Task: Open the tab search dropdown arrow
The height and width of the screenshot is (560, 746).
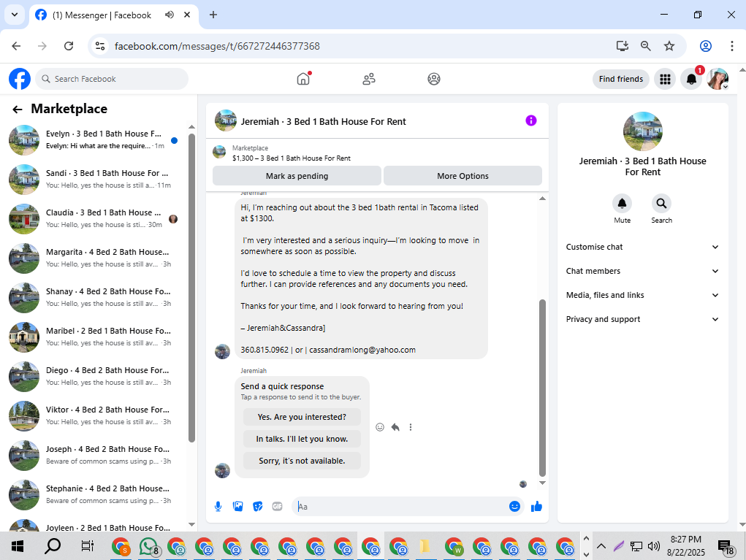Action: point(15,15)
